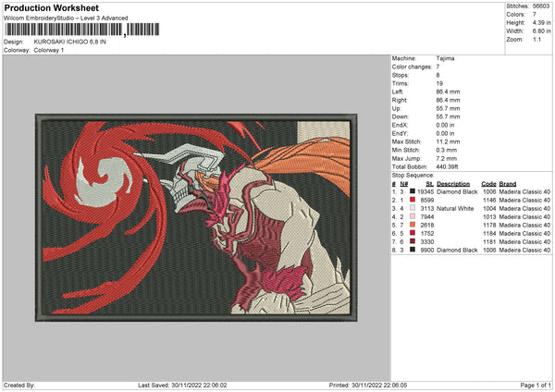Click the 'Color changes:' label
The image size is (555, 392).
412,67
